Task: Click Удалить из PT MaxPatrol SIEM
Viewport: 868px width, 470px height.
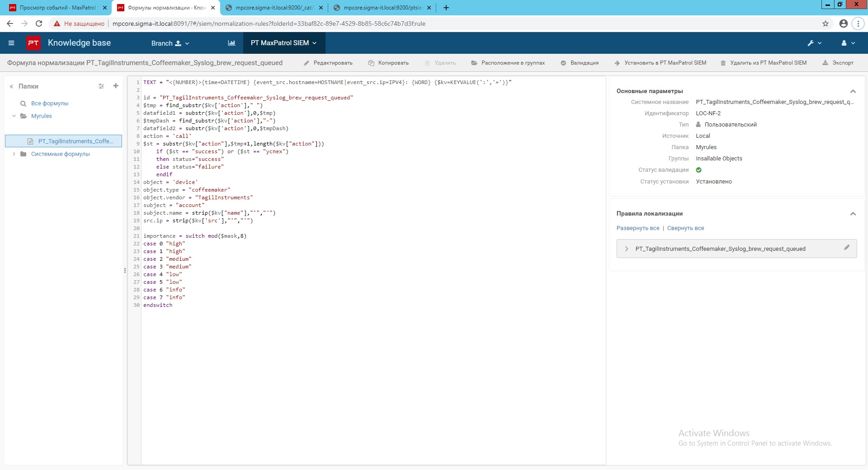Action: 764,63
